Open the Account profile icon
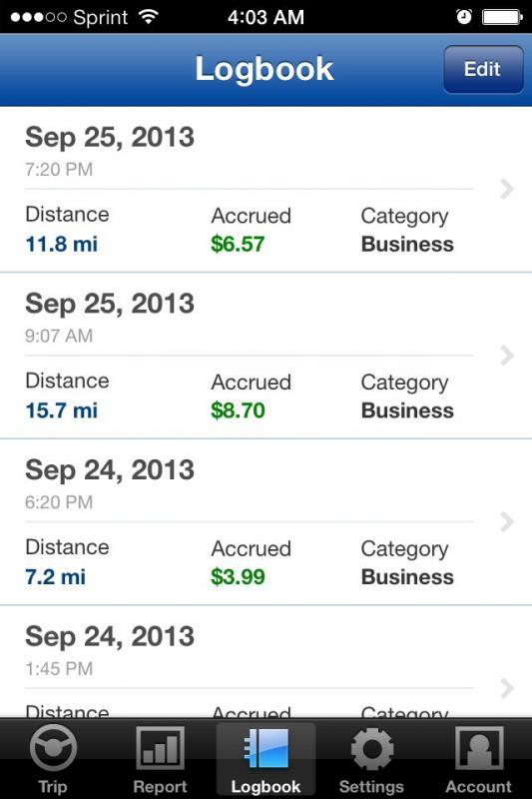Image resolution: width=532 pixels, height=799 pixels. coord(479,748)
